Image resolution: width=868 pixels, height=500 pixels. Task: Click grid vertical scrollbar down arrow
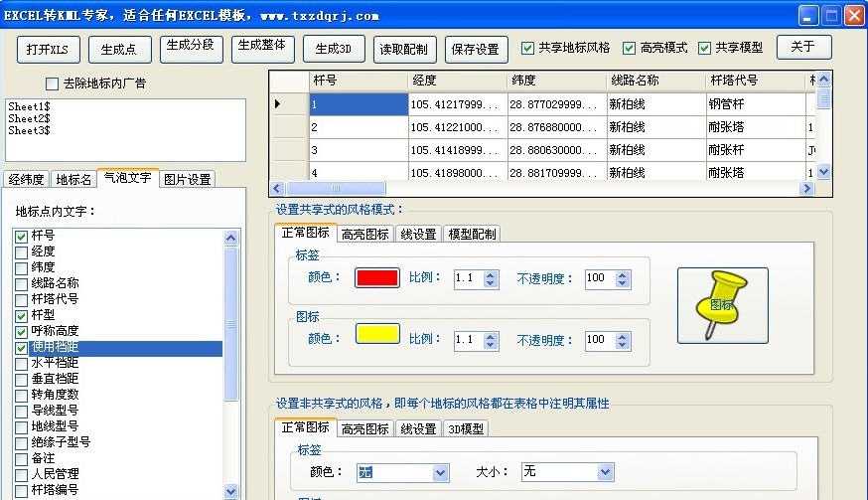click(x=823, y=172)
